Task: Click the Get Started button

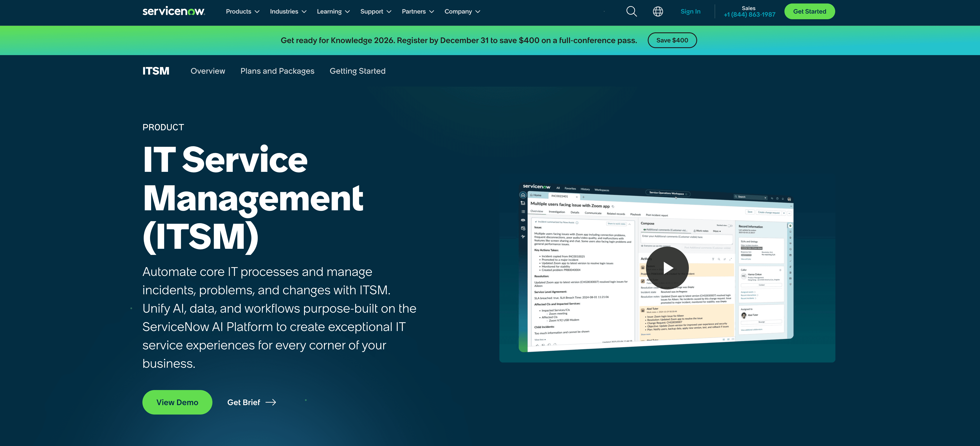Action: click(809, 11)
